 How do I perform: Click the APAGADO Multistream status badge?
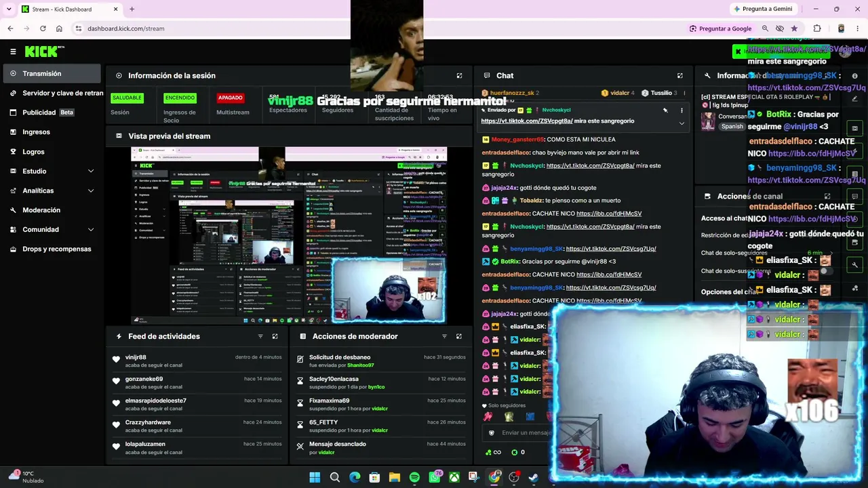[230, 98]
